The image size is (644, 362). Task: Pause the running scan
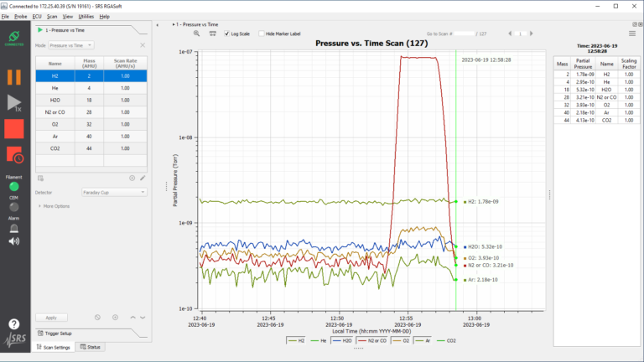pos(14,77)
